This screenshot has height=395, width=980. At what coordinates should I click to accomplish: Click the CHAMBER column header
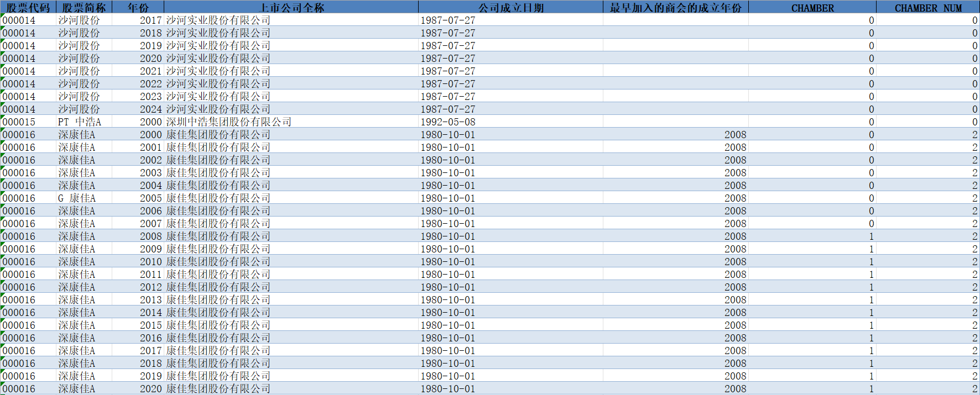[x=812, y=8]
